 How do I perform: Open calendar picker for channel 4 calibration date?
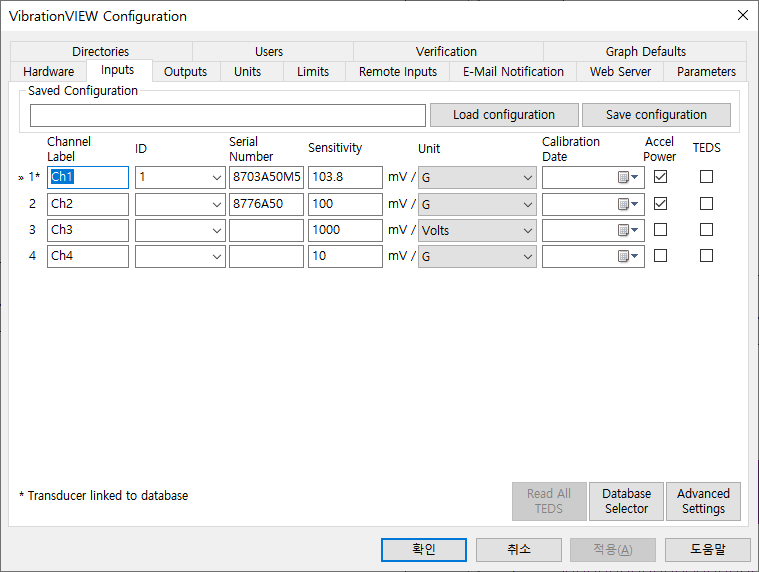628,256
